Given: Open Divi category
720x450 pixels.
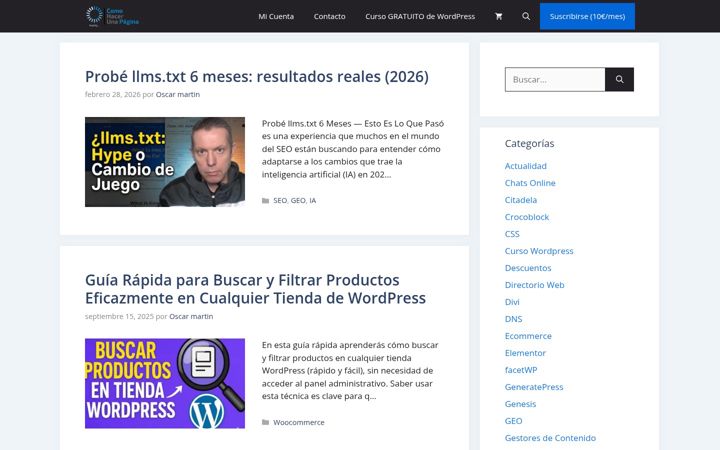Looking at the screenshot, I should 512,302.
